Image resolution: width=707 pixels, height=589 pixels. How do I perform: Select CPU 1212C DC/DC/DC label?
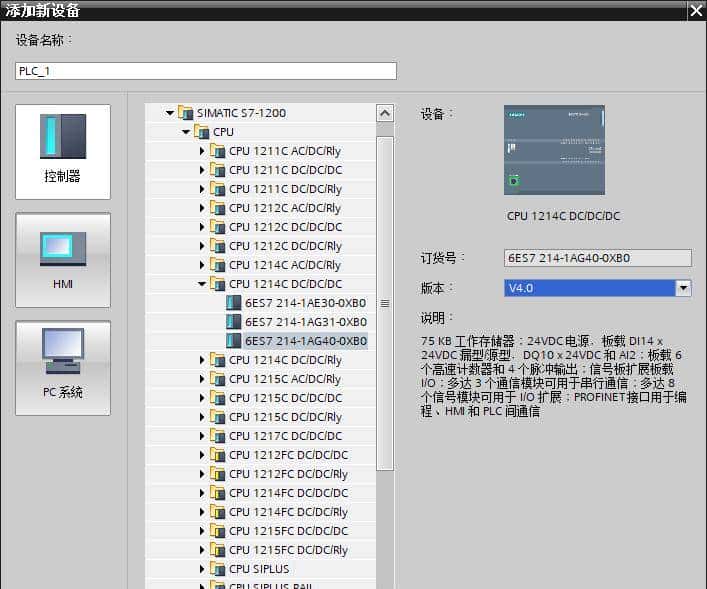(285, 227)
